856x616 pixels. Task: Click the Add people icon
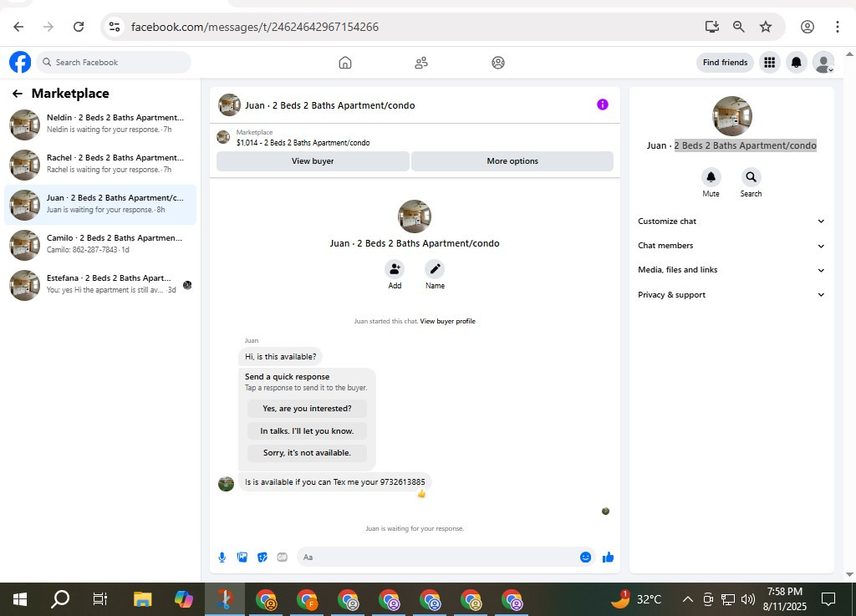[x=395, y=269]
